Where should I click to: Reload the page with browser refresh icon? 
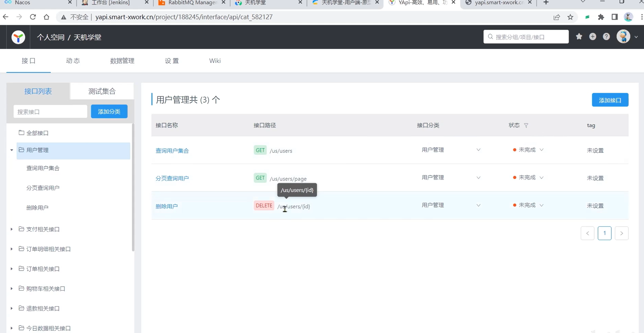[x=33, y=17]
